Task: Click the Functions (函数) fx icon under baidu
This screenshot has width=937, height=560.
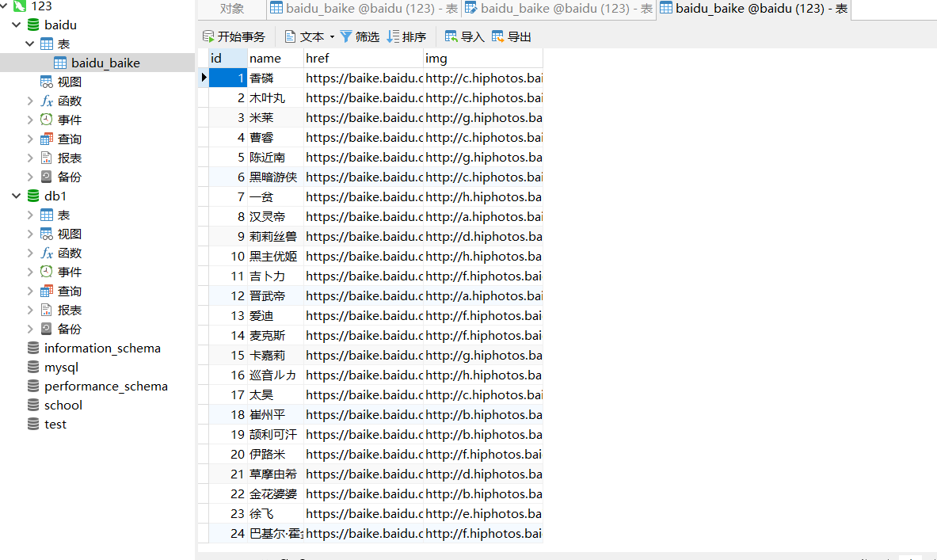Action: [47, 101]
